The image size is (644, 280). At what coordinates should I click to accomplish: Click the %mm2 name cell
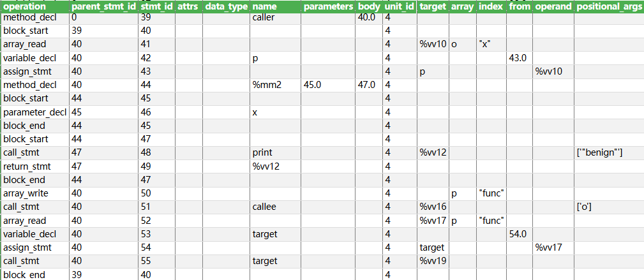tap(276, 85)
